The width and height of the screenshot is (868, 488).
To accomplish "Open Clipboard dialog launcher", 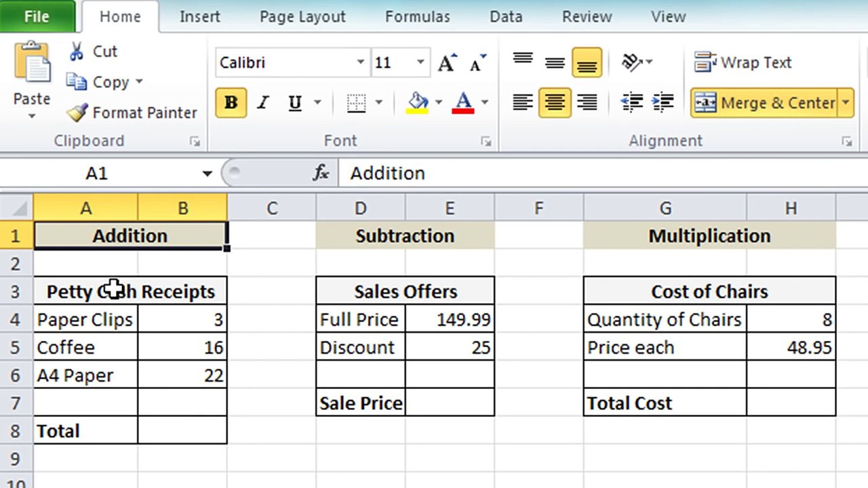I will pos(195,142).
